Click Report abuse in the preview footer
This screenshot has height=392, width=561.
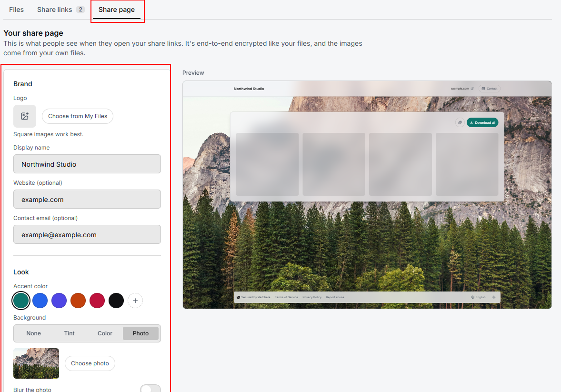(x=335, y=297)
